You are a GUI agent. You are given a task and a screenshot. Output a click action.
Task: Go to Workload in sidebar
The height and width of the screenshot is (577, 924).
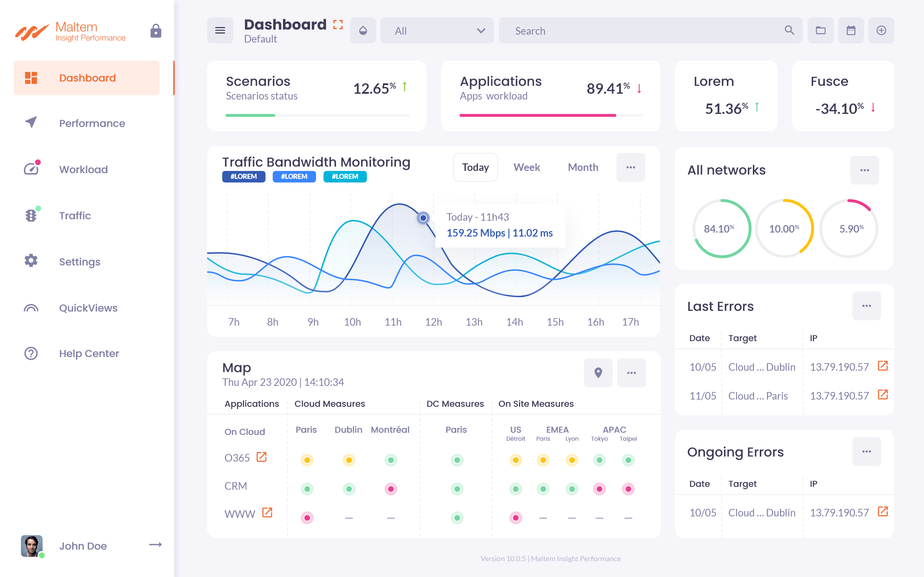coord(83,169)
